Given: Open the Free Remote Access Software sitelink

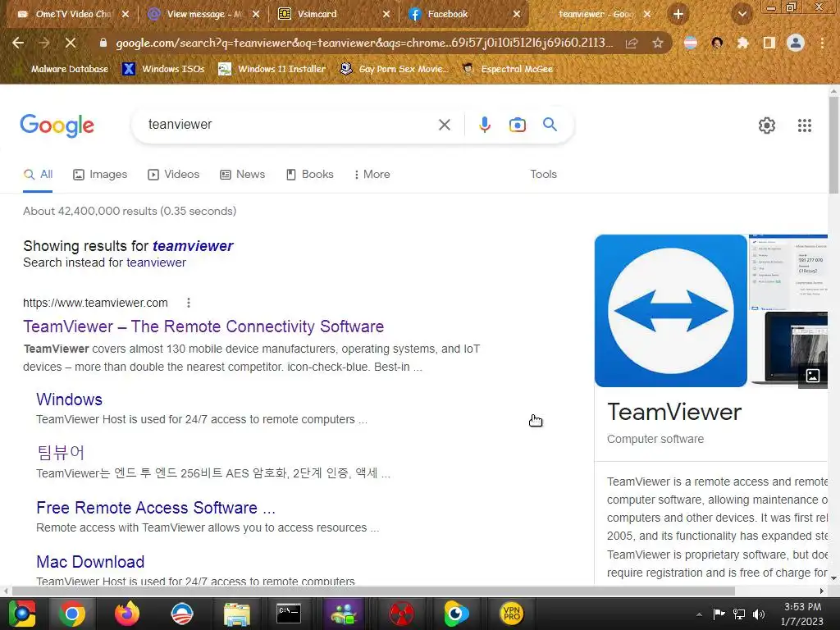Looking at the screenshot, I should [156, 507].
